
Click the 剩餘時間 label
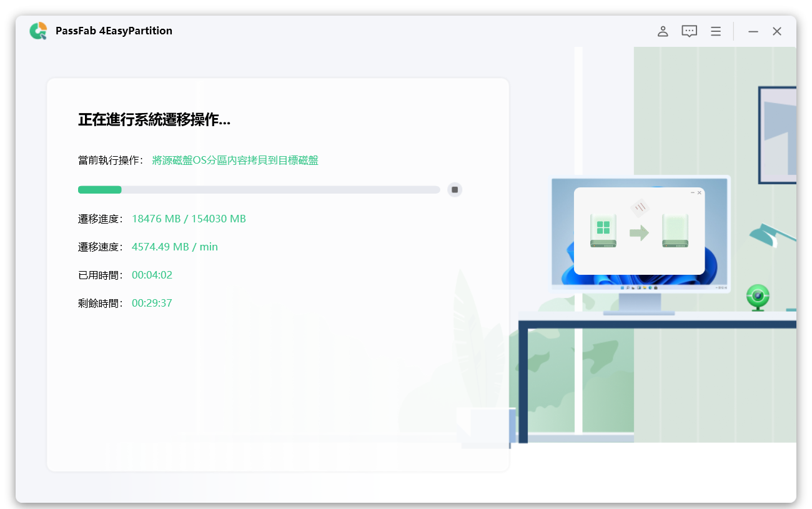(x=101, y=303)
